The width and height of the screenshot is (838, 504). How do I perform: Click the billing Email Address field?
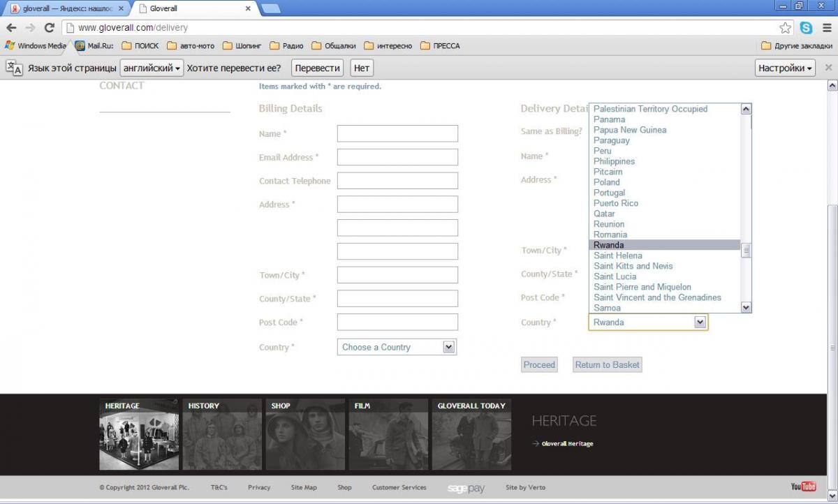pos(397,157)
